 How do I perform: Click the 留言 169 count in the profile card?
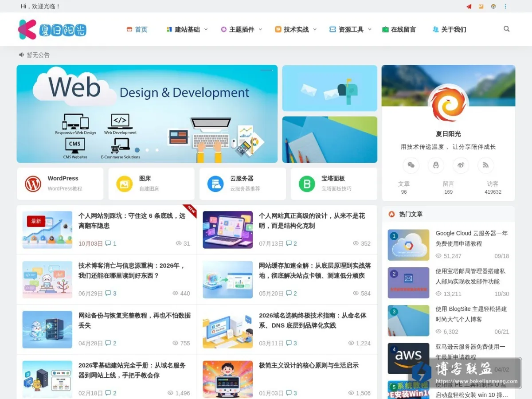point(448,188)
